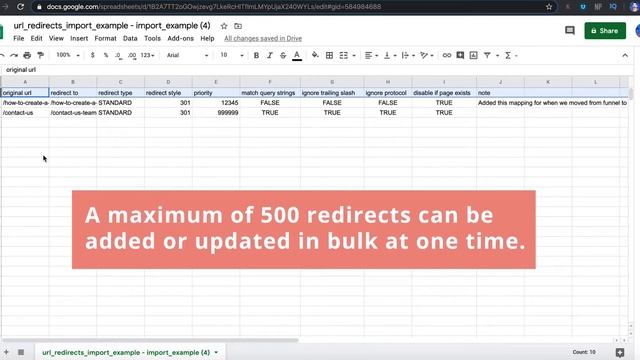640x360 pixels.
Task: Open the text color picker
Action: pos(297,55)
